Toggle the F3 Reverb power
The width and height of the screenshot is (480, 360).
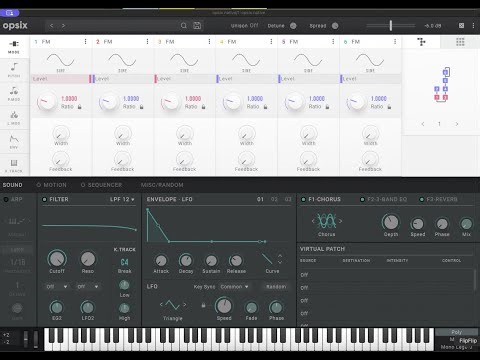click(x=421, y=199)
